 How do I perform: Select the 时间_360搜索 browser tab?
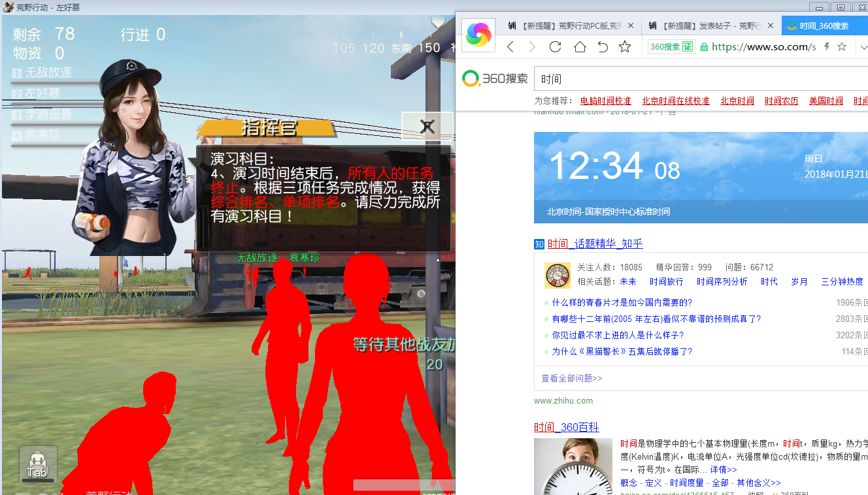pyautogui.click(x=825, y=26)
